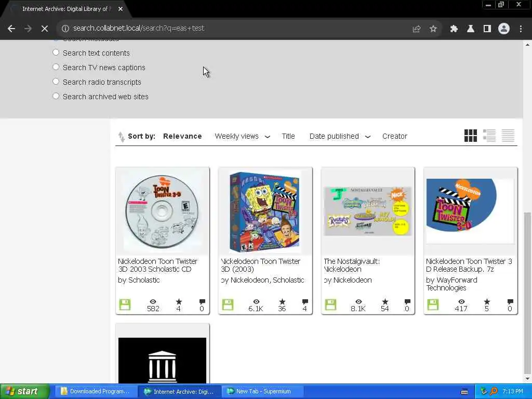Stop loading the page
532x399 pixels.
coord(45,29)
